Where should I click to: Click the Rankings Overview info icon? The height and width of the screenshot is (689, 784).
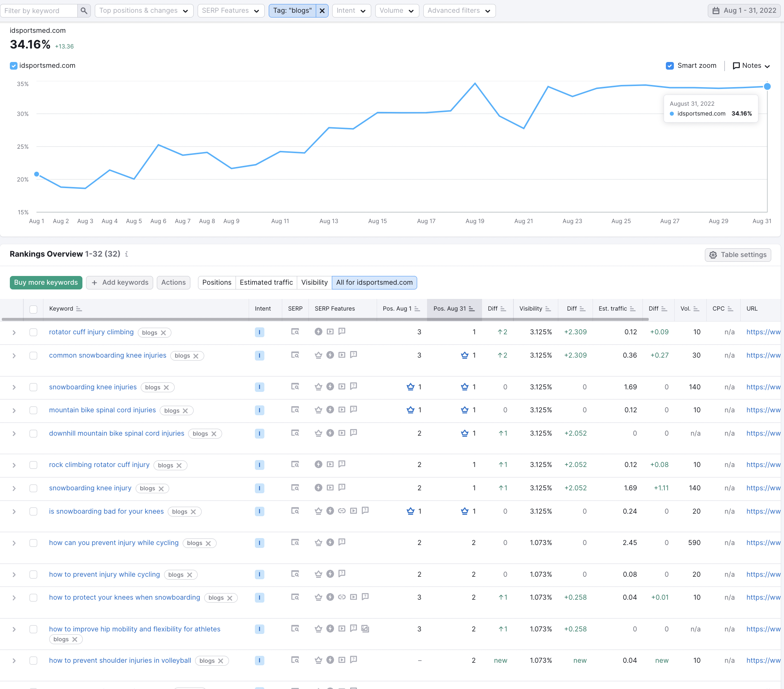click(126, 254)
